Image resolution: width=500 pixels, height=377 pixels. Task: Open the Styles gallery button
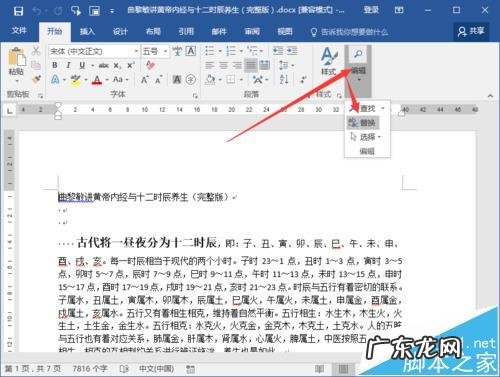tap(328, 61)
